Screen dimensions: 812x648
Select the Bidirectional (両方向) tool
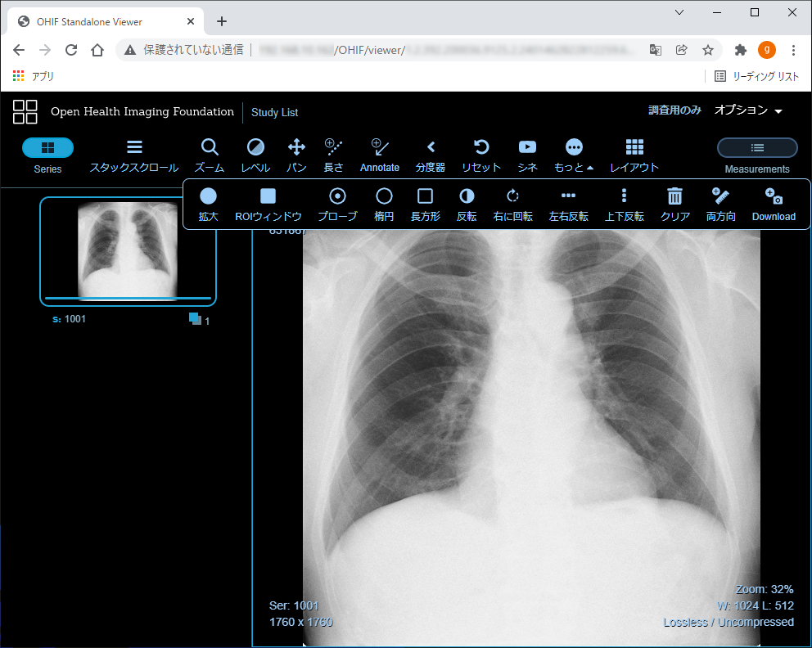click(x=721, y=205)
